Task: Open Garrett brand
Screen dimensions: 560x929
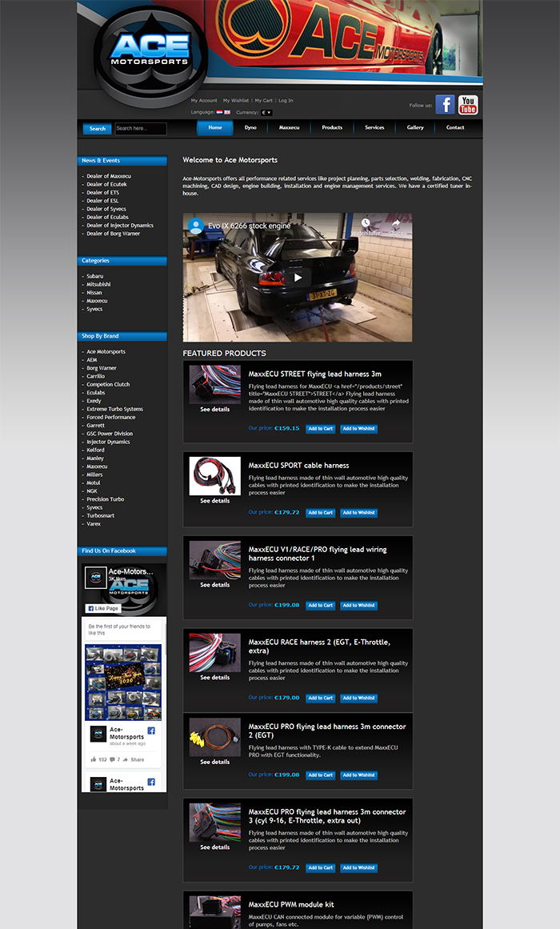Action: 95,426
